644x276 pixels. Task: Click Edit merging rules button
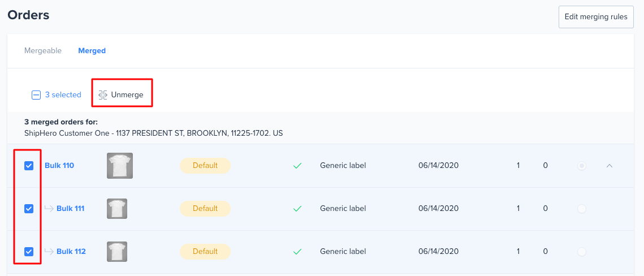coord(596,17)
